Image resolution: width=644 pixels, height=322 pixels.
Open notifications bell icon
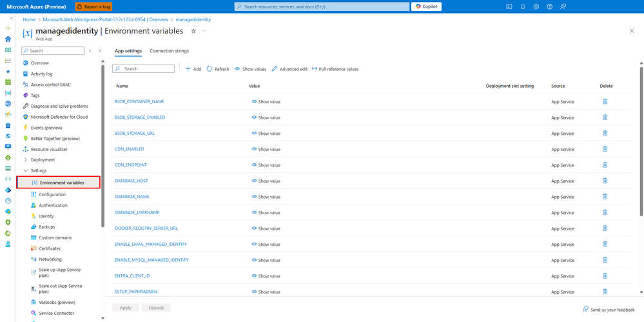[522, 6]
